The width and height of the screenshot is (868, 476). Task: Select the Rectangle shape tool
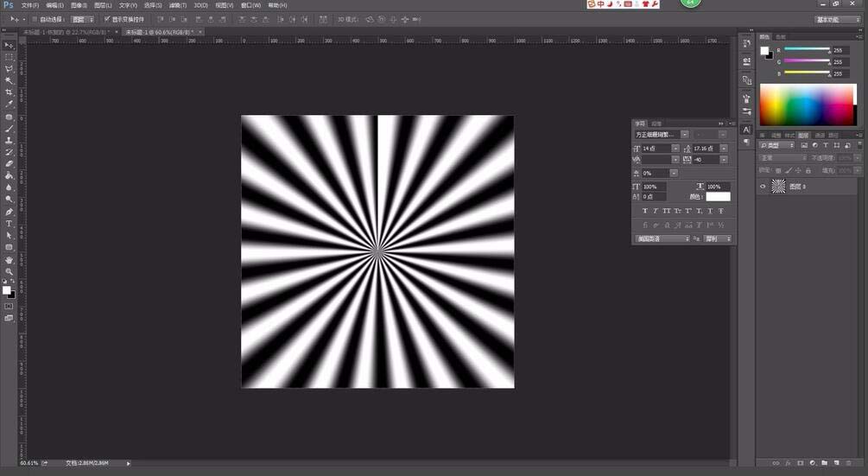(9, 247)
